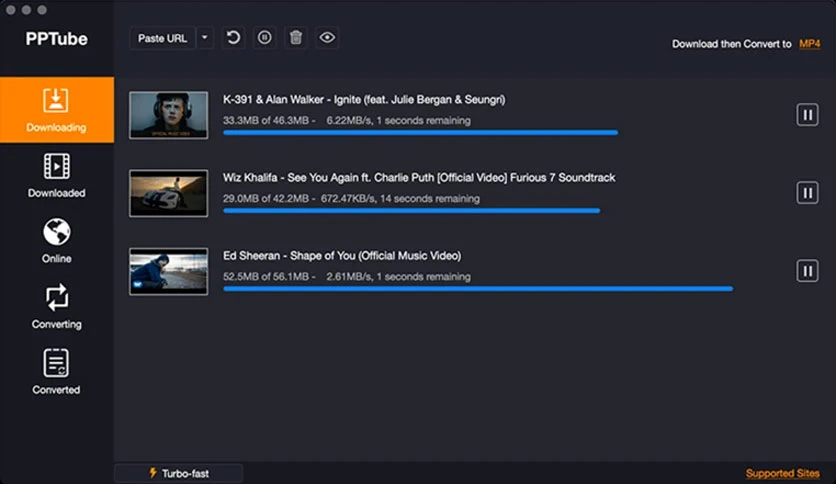Open the Supported Sites link
The image size is (836, 484).
tap(782, 473)
